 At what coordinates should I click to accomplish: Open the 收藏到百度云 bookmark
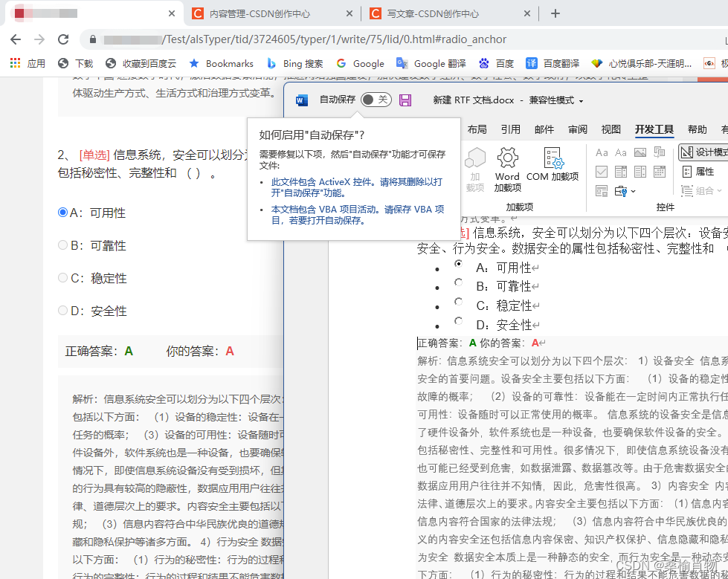pos(141,64)
